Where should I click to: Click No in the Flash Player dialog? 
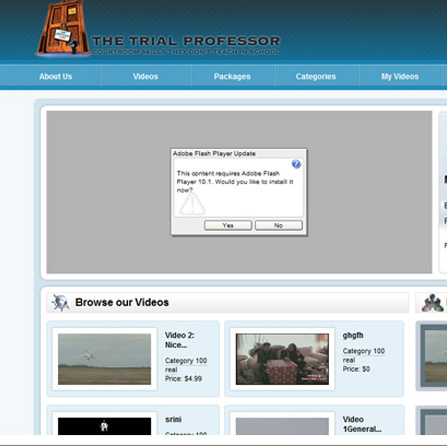(279, 225)
